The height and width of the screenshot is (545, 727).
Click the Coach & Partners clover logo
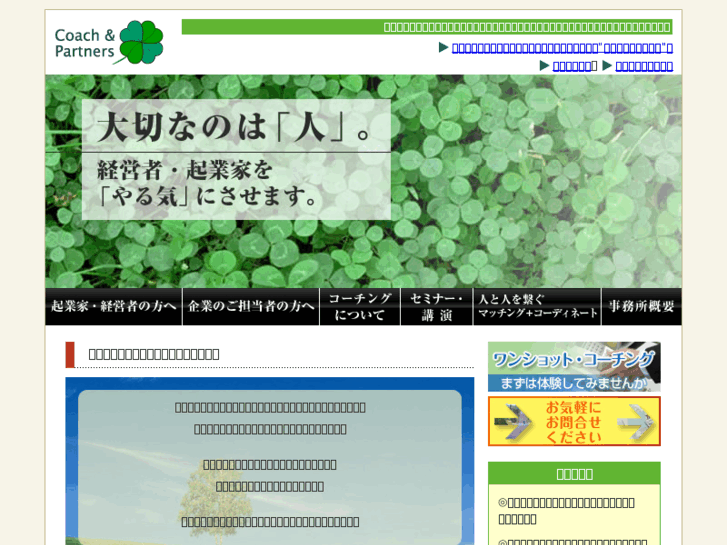(x=109, y=42)
